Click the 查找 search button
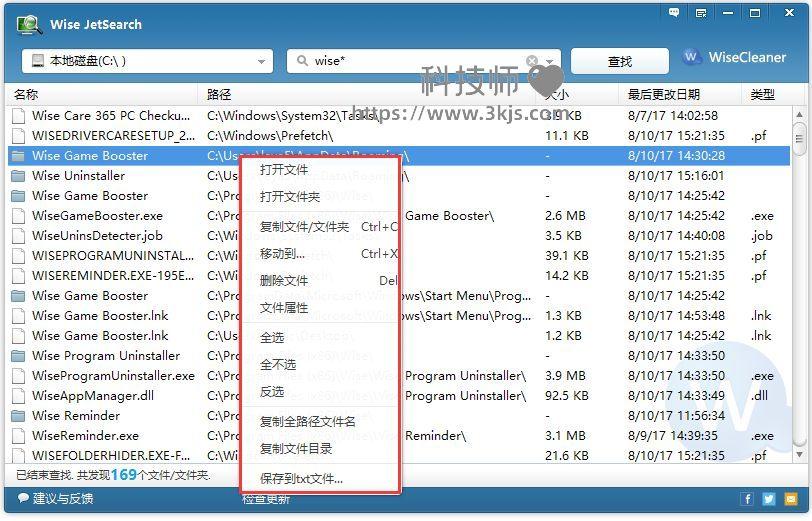The height and width of the screenshot is (521, 812). 619,62
